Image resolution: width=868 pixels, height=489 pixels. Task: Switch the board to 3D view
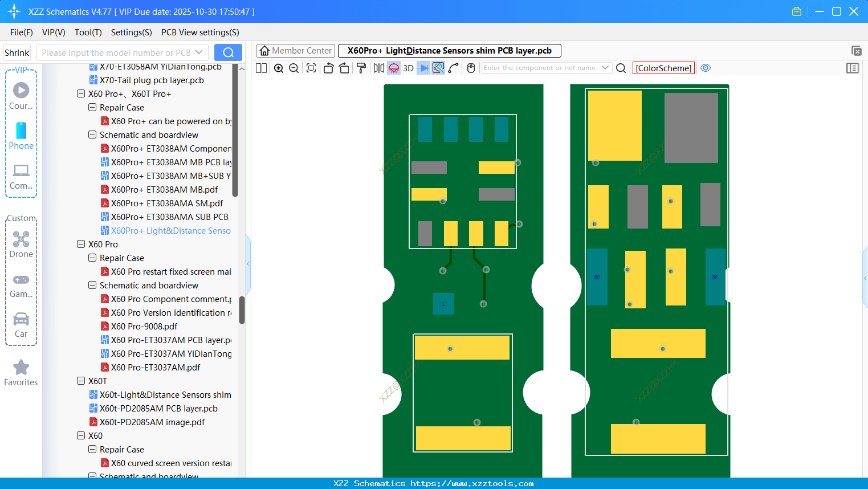pos(407,68)
